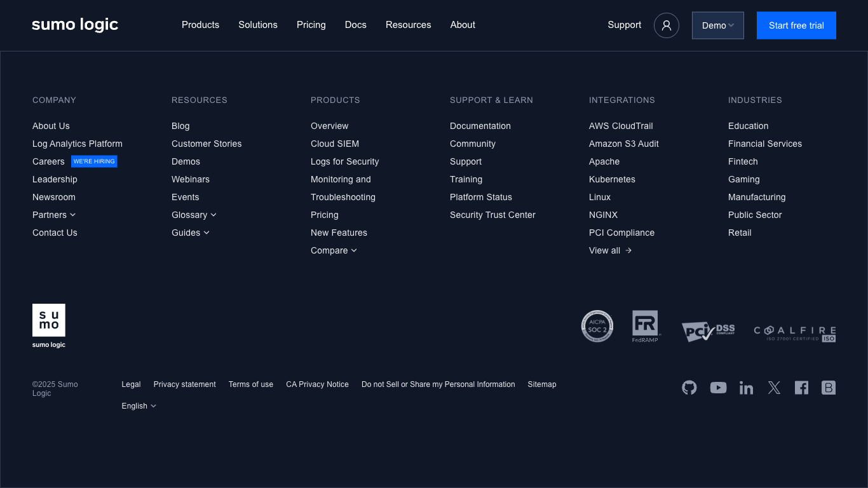The width and height of the screenshot is (868, 488).
Task: Open Monitoring and Troubleshooting link
Action: tap(343, 188)
